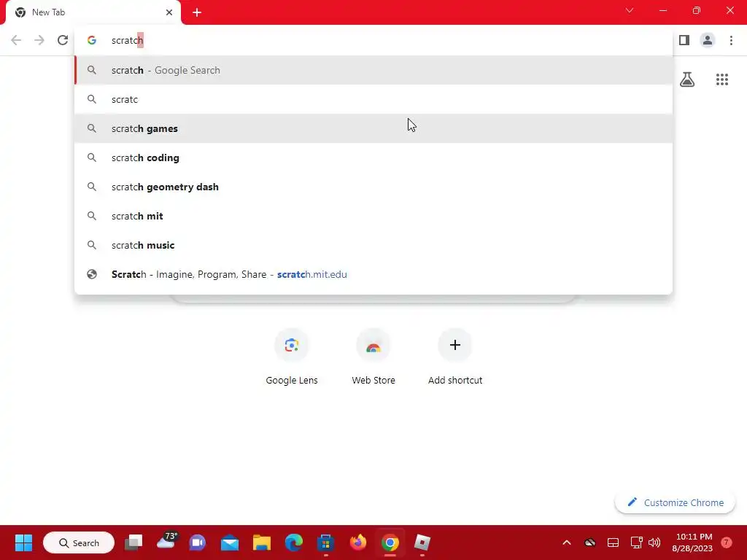This screenshot has height=560, width=747.
Task: Open File Explorer from taskbar
Action: 262,542
